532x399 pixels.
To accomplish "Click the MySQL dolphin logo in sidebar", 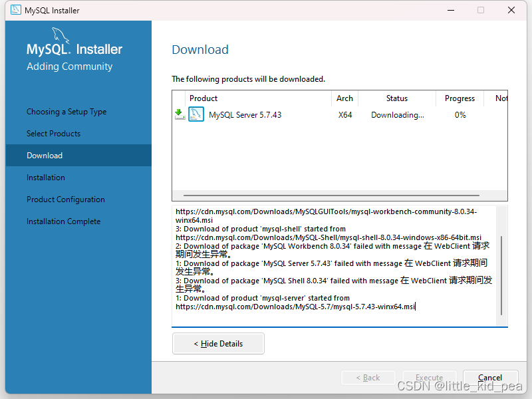I will tap(61, 36).
